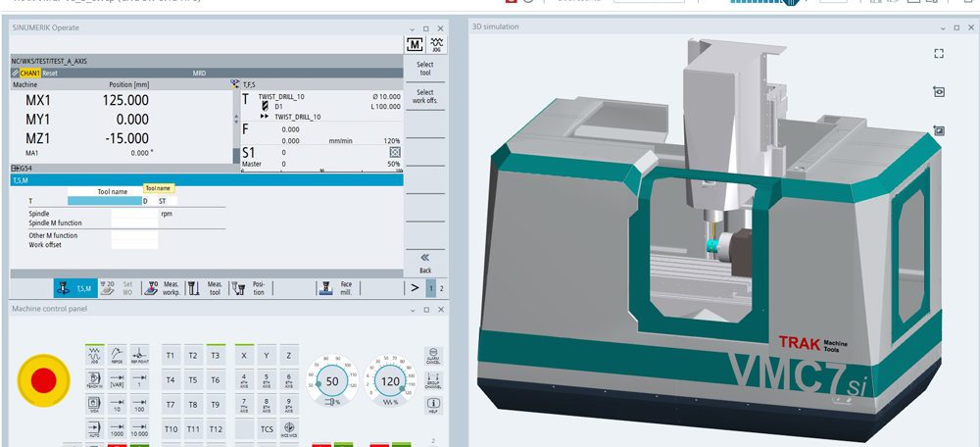Viewport: 980px width, 447px height.
Task: Open the Meas. tool softkey
Action: tap(206, 288)
